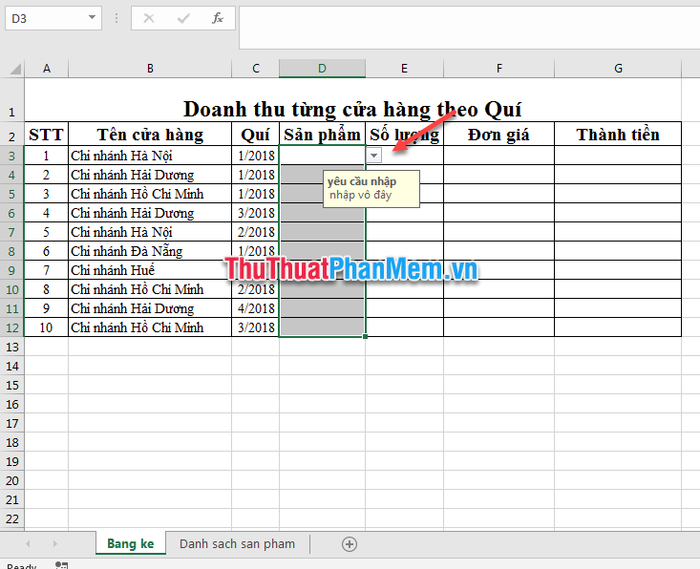Image resolution: width=700 pixels, height=569 pixels.
Task: Switch to the Bang ke sheet tab
Action: click(130, 544)
